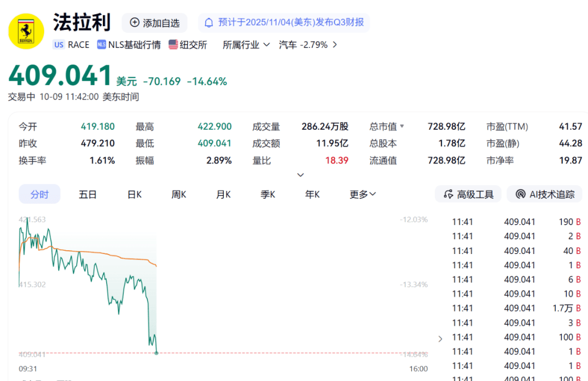Click the Ferrari logo icon

26,31
